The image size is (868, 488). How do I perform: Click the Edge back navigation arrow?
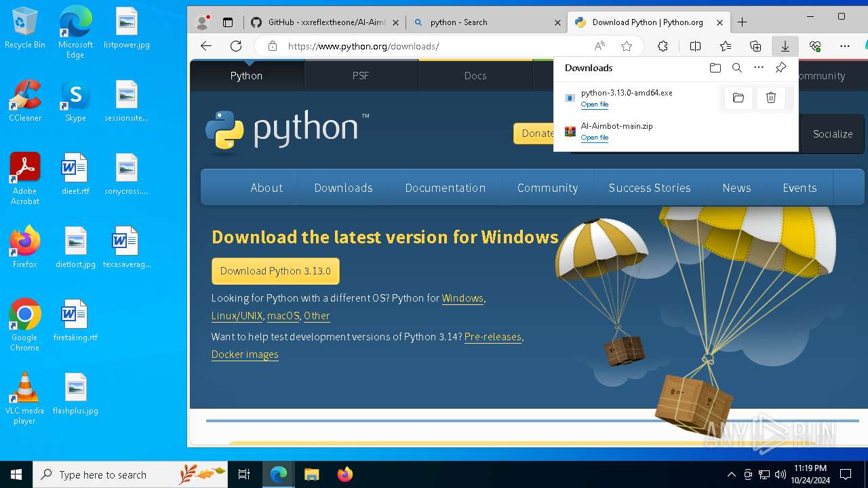pyautogui.click(x=206, y=46)
